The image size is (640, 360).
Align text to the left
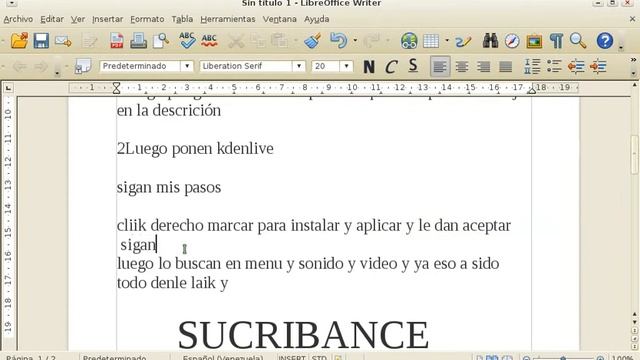click(x=440, y=66)
